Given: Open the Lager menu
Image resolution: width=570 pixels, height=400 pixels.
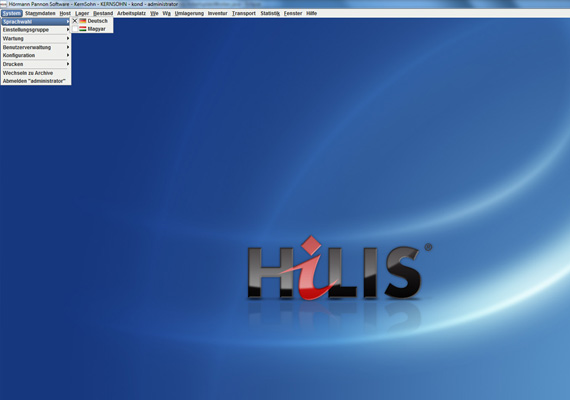Looking at the screenshot, I should tap(82, 13).
